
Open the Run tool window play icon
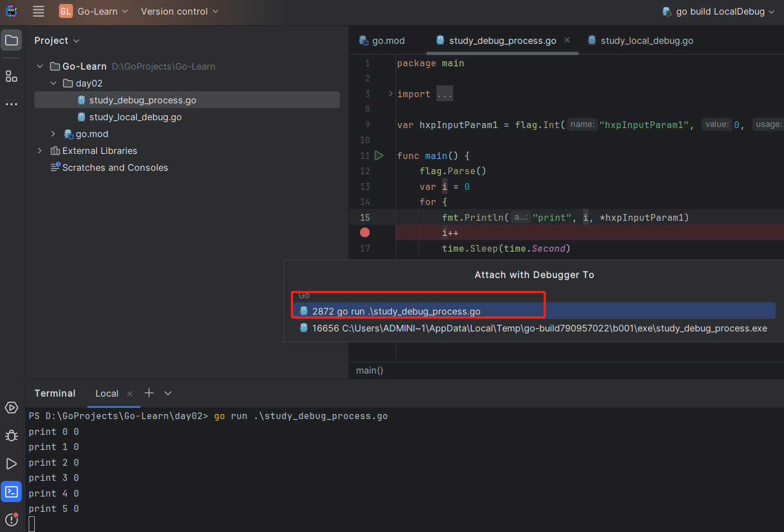click(11, 464)
